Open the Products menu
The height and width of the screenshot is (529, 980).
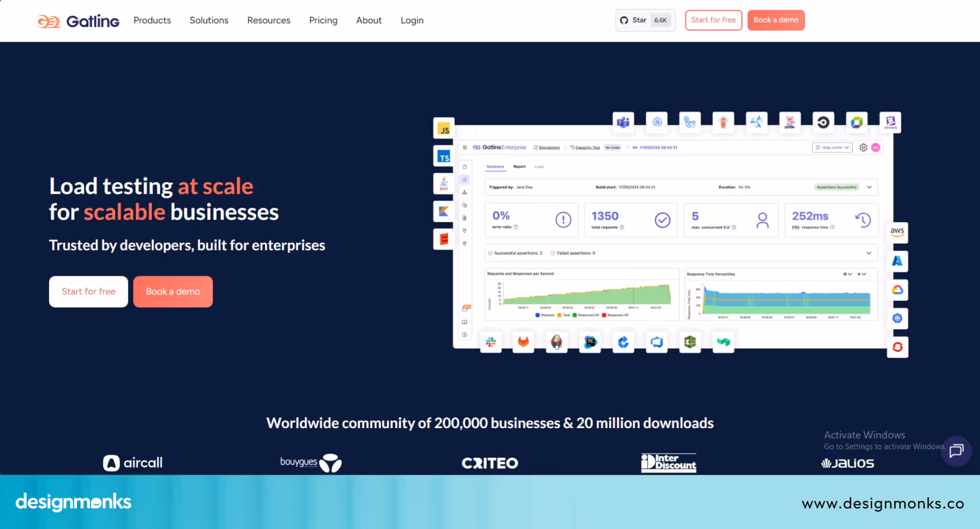152,20
